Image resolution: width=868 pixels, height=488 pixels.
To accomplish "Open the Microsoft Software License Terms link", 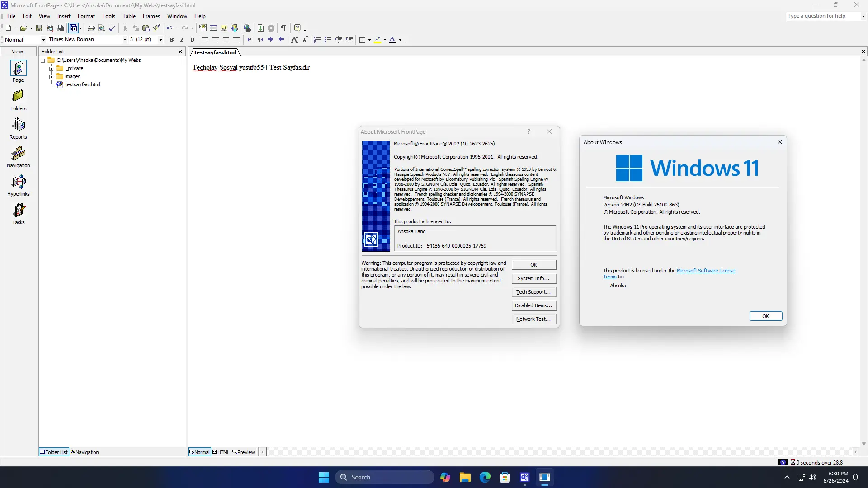I will point(706,271).
